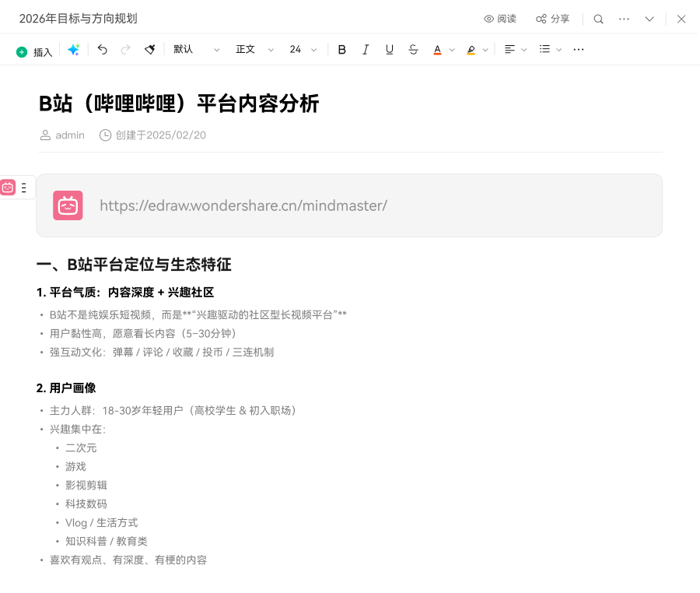The height and width of the screenshot is (593, 700).
Task: Switch to 阅读 reading mode
Action: [x=499, y=19]
